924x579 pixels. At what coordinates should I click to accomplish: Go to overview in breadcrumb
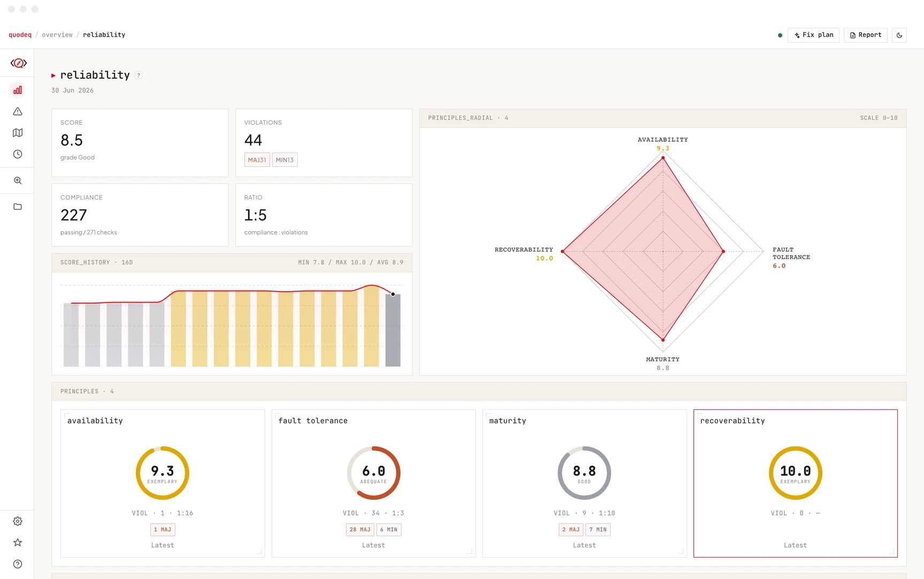click(57, 35)
